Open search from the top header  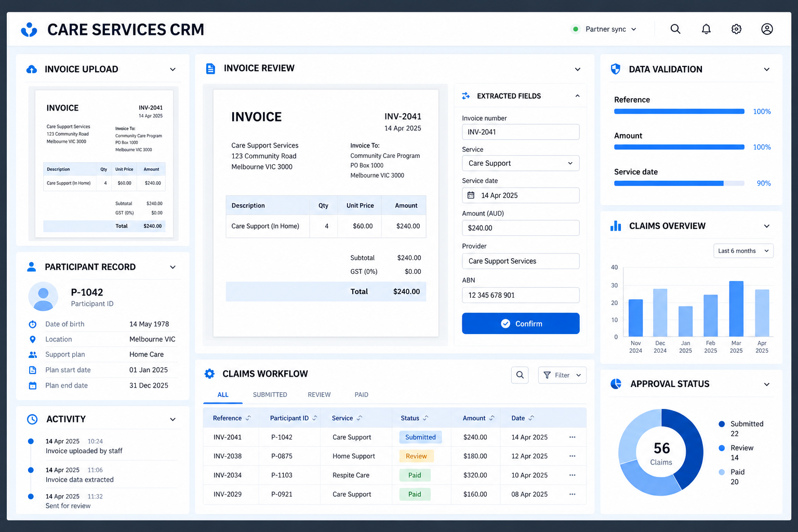(675, 29)
